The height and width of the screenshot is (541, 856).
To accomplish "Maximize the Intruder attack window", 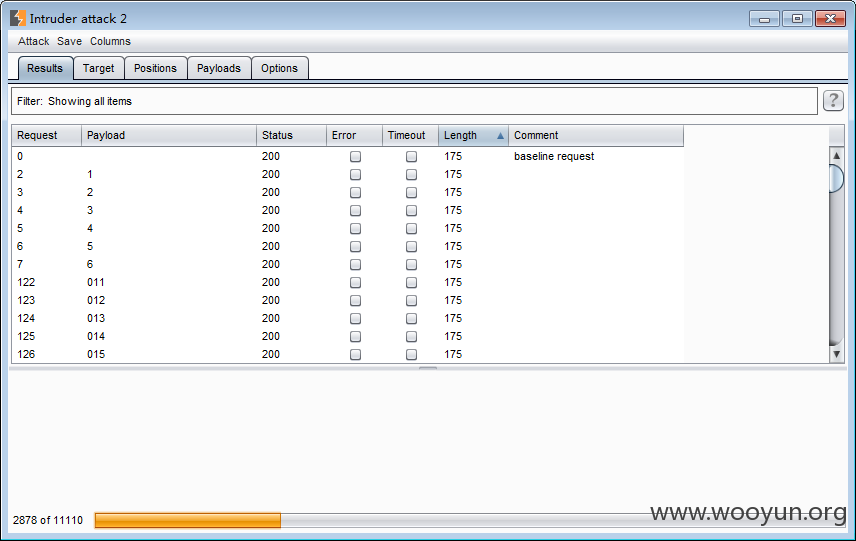I will point(797,19).
